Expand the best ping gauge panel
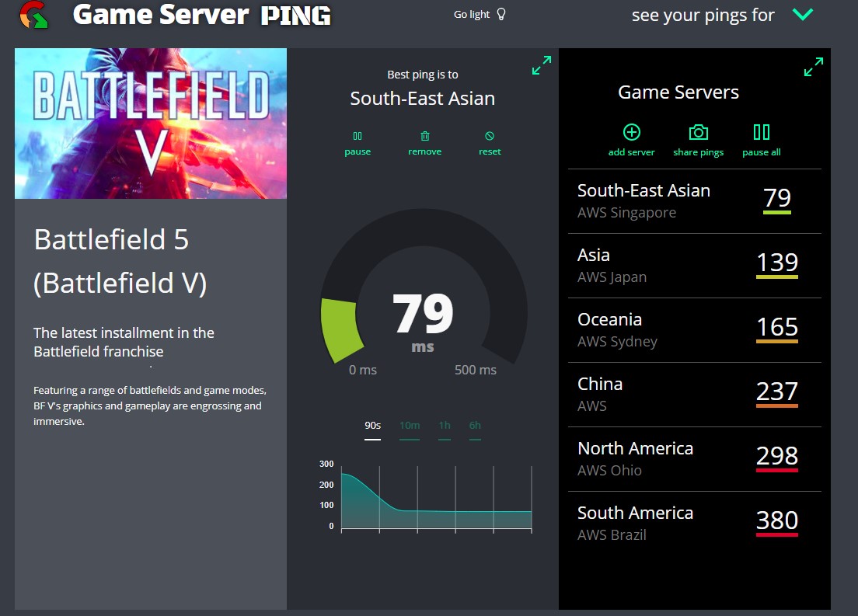 [541, 65]
